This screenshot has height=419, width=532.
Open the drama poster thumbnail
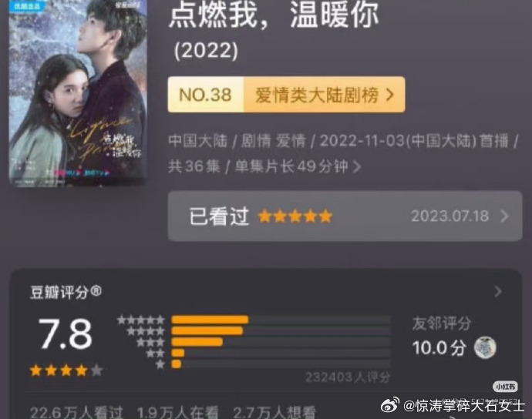78,92
